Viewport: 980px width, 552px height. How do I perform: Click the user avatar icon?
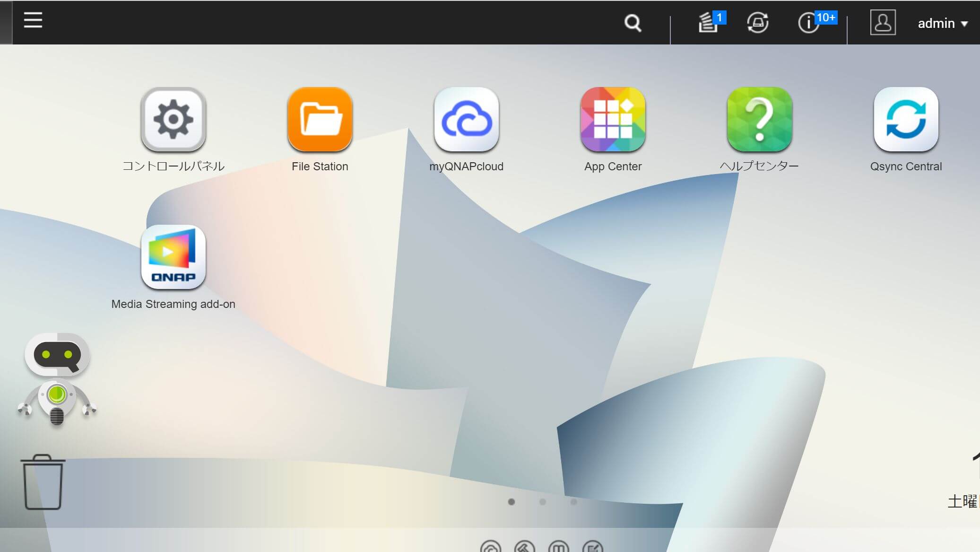click(883, 22)
